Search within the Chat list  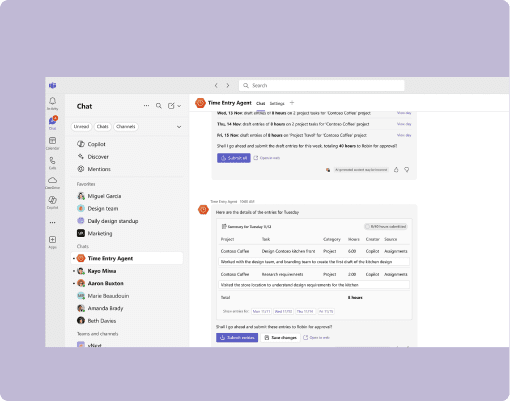coord(159,106)
